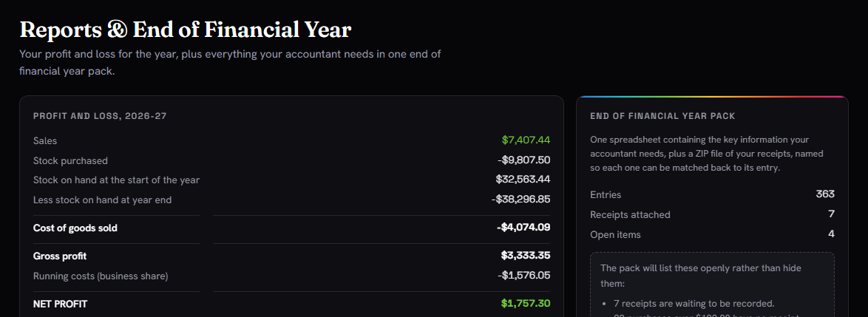Click the 'NET PROFIT' label
This screenshot has width=868, height=317.
[61, 304]
